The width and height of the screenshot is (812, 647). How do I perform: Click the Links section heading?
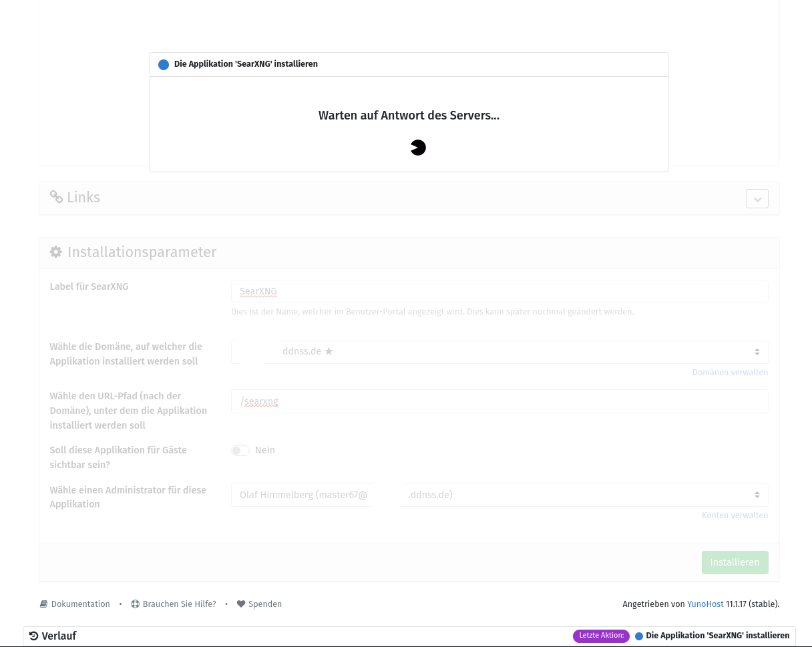(83, 197)
